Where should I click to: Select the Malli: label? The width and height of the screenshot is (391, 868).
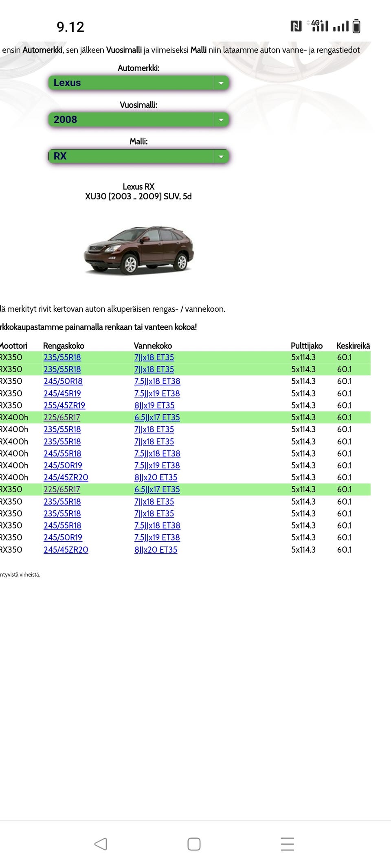coord(138,142)
